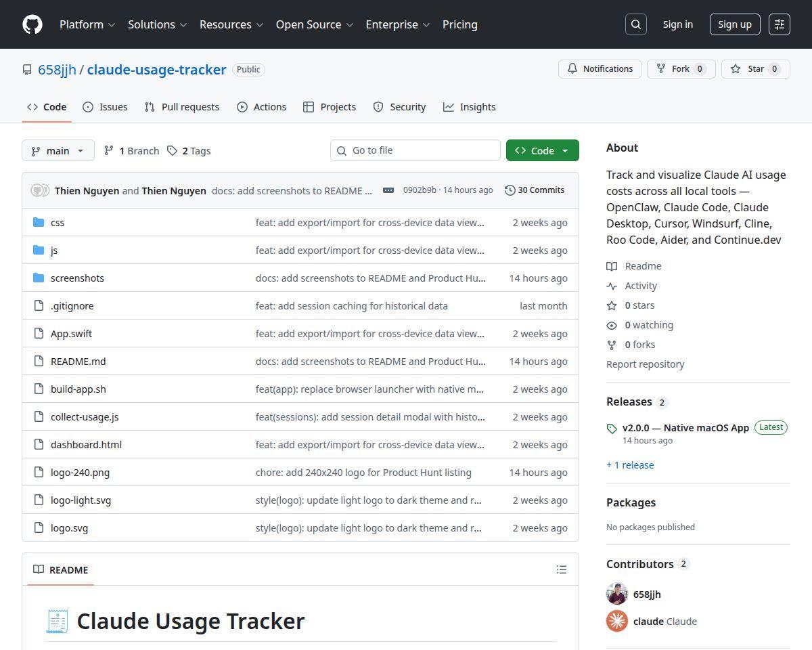Open the Releases section heading
The image size is (812, 650).
click(629, 402)
